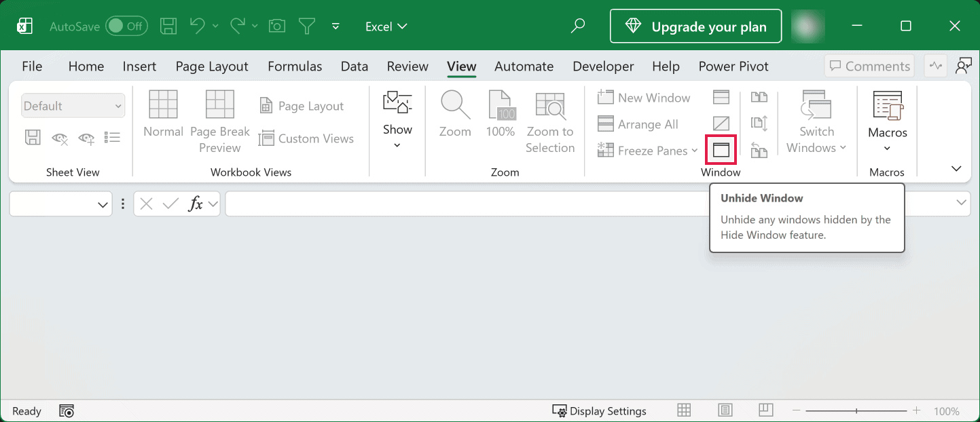Open Customize Quick Access Toolbar dropdown
980x422 pixels.
[x=335, y=26]
